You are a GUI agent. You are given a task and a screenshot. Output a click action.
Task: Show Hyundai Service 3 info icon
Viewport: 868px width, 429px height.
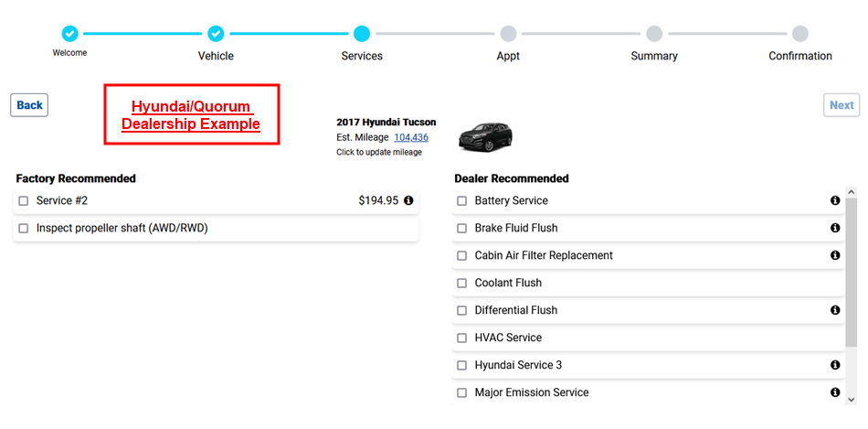pyautogui.click(x=835, y=365)
